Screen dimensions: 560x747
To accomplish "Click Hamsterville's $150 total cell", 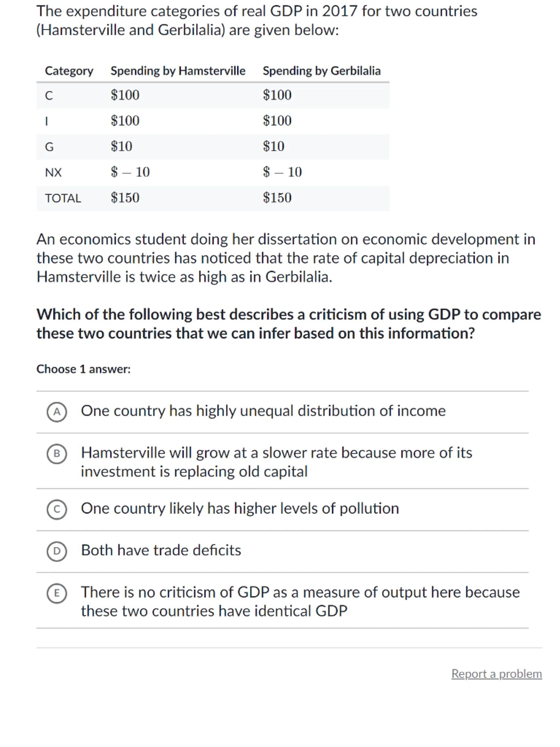I will coord(125,198).
